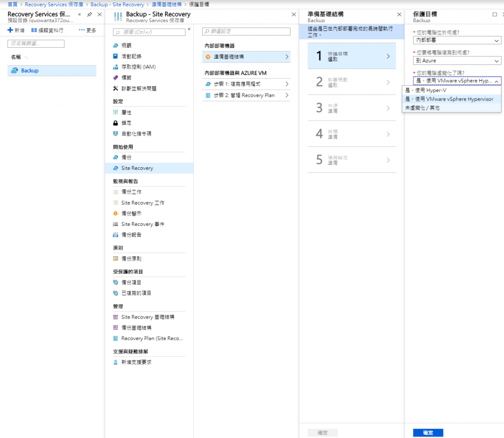Click the 篩選設定 filter box
The image size is (504, 438).
coord(246,31)
